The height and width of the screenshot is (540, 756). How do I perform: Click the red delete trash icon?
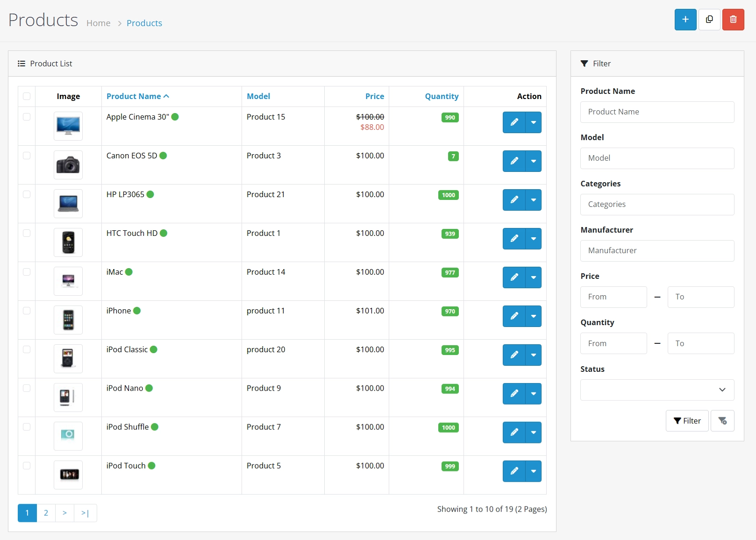coord(733,20)
